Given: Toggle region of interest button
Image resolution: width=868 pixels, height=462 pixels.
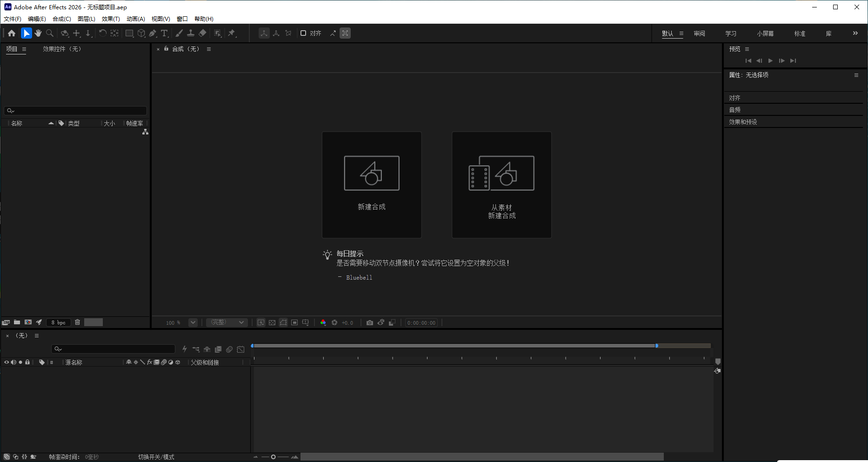Looking at the screenshot, I should point(294,322).
